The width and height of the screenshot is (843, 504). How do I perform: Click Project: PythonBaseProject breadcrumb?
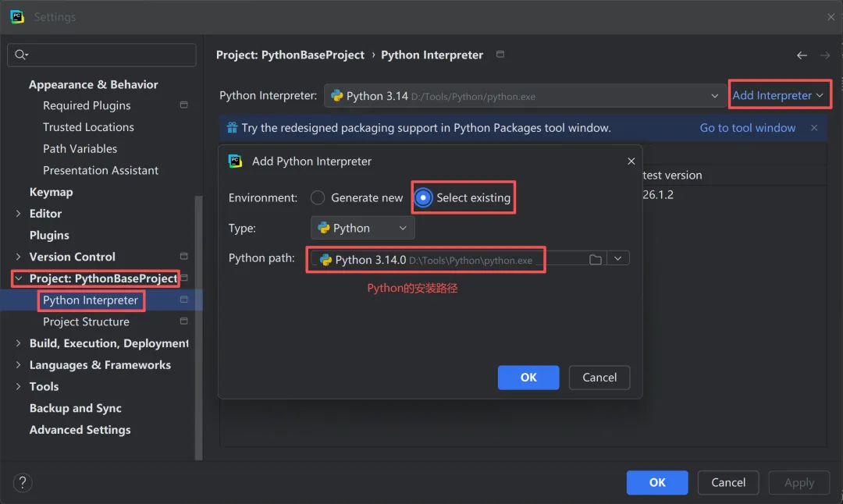[x=290, y=55]
